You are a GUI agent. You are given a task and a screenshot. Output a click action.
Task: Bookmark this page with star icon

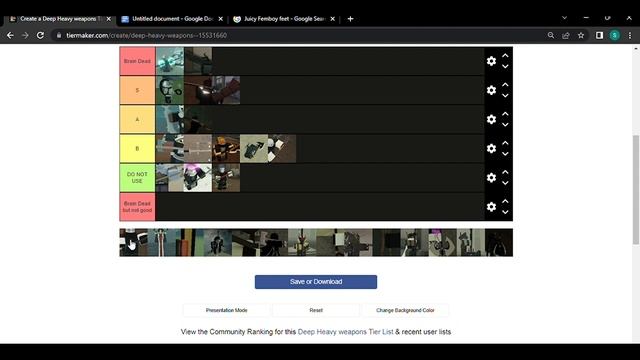[581, 36]
